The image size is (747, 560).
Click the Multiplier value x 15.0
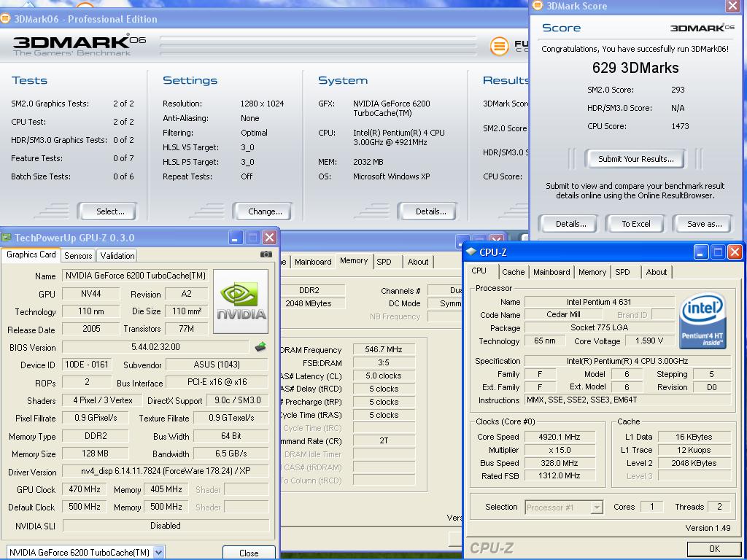coord(560,450)
